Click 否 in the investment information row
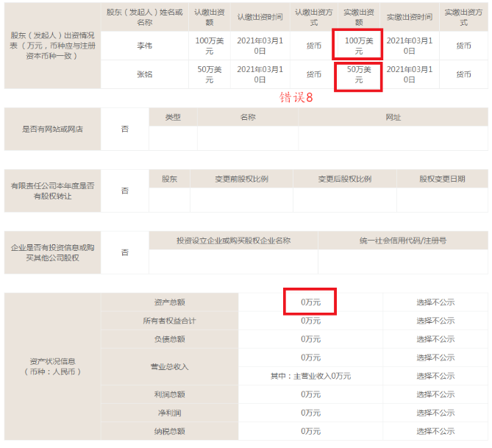 coord(125,253)
